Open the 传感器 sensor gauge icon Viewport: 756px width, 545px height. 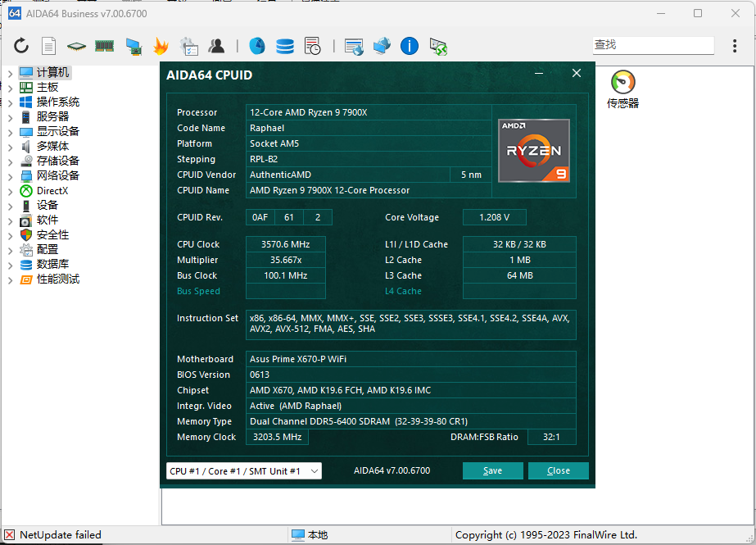623,82
